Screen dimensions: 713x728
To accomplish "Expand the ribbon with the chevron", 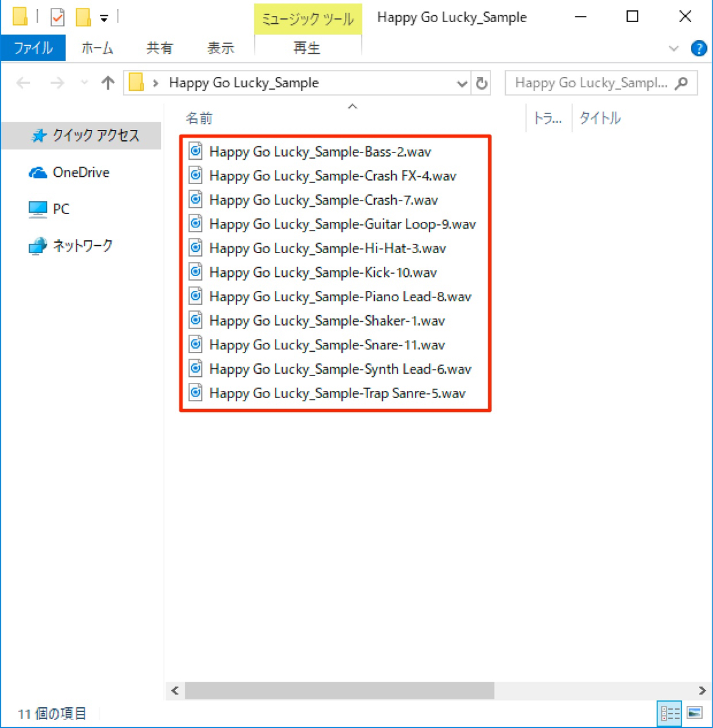I will click(673, 48).
